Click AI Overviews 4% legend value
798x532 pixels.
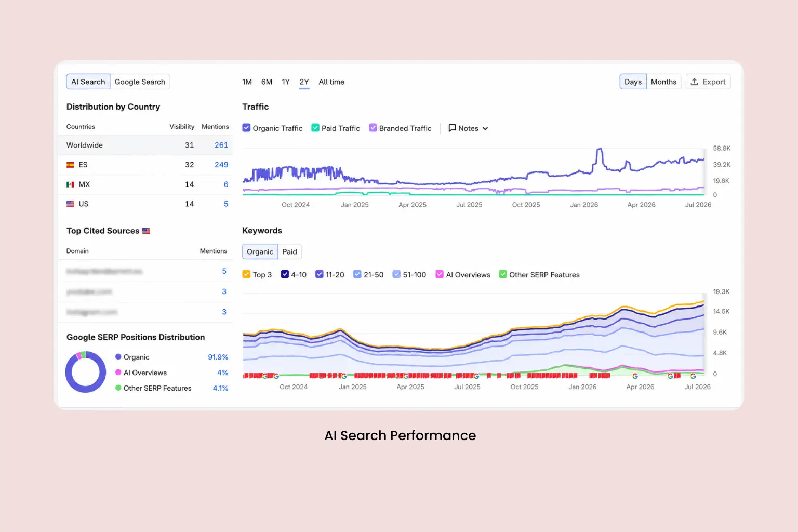[222, 373]
